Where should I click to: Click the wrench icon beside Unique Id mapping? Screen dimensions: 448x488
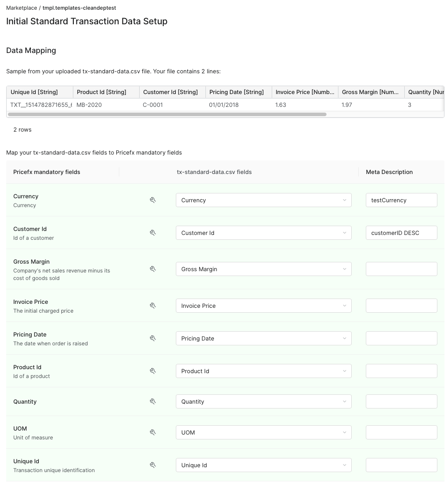click(153, 465)
